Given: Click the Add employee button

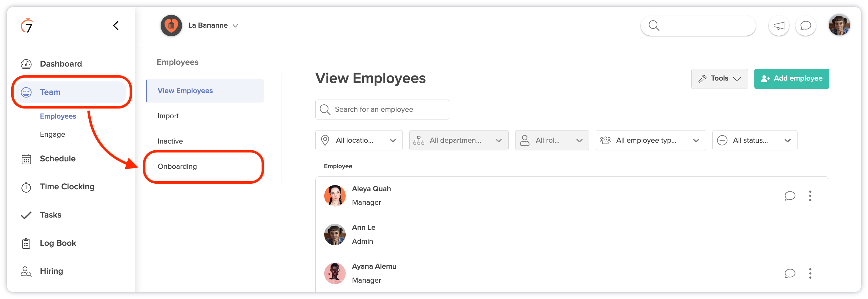Looking at the screenshot, I should click(792, 79).
